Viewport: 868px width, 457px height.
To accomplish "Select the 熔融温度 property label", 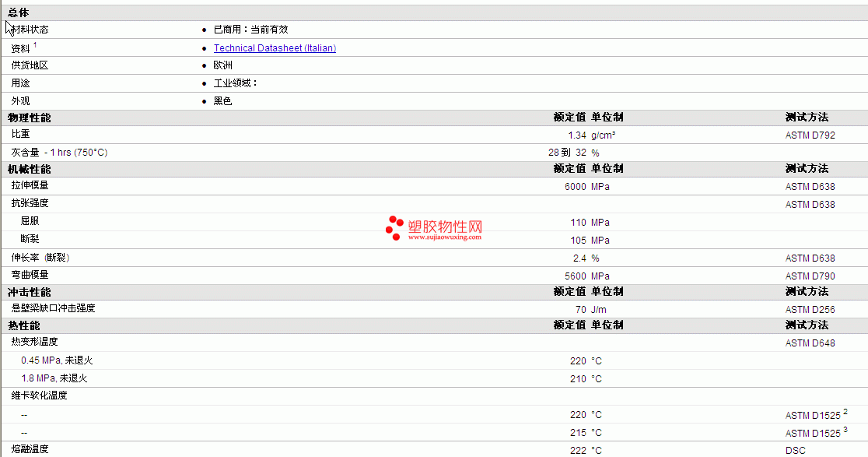I will pyautogui.click(x=30, y=449).
